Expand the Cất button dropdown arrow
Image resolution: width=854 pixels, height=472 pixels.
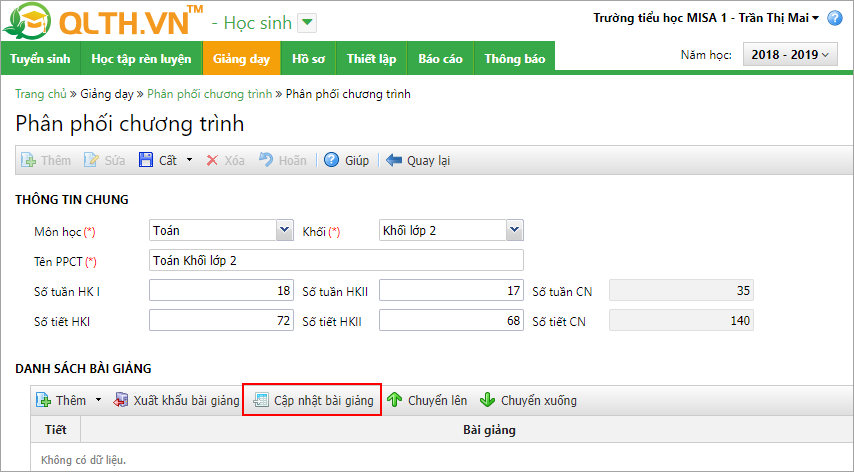189,160
